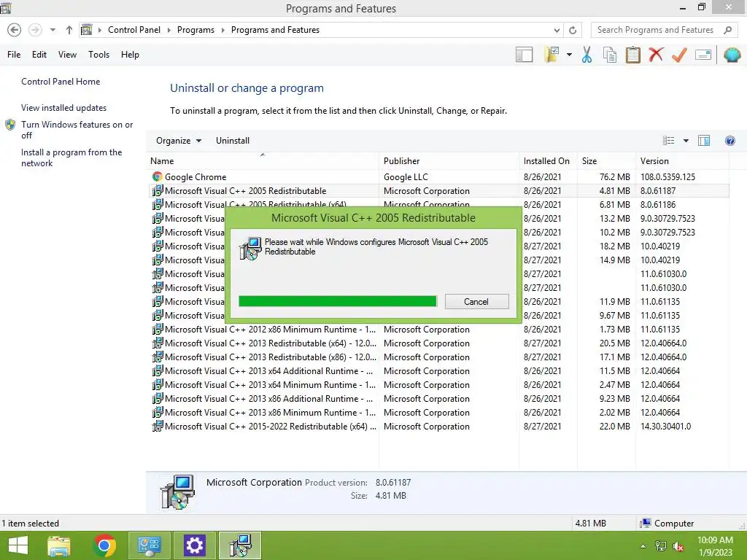Click the Forward navigation arrow
Viewport: 747px width, 560px height.
click(35, 30)
